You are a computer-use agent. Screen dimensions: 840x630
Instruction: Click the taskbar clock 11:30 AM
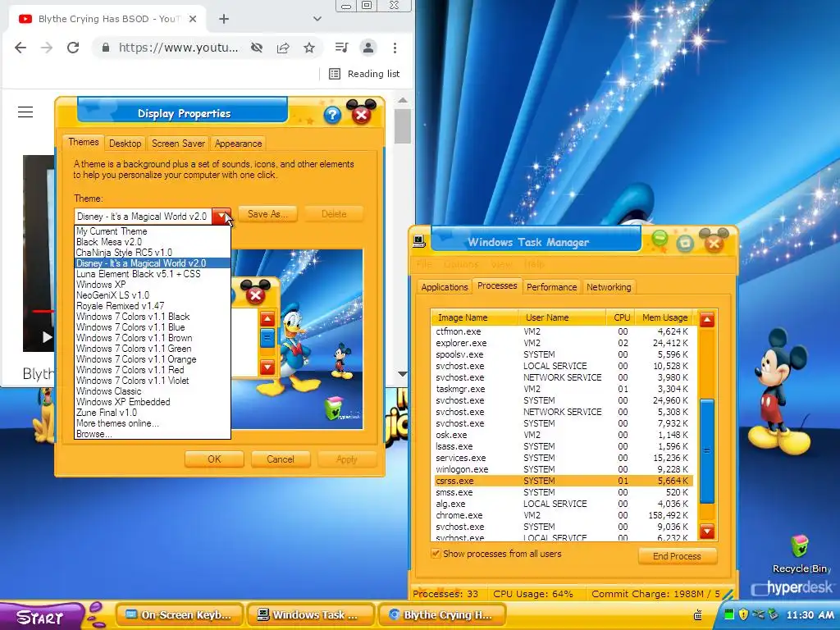coord(810,615)
